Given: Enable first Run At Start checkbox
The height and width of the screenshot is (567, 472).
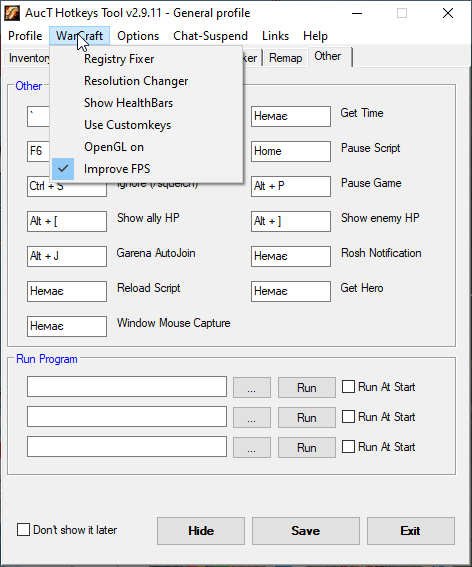Looking at the screenshot, I should [348, 387].
